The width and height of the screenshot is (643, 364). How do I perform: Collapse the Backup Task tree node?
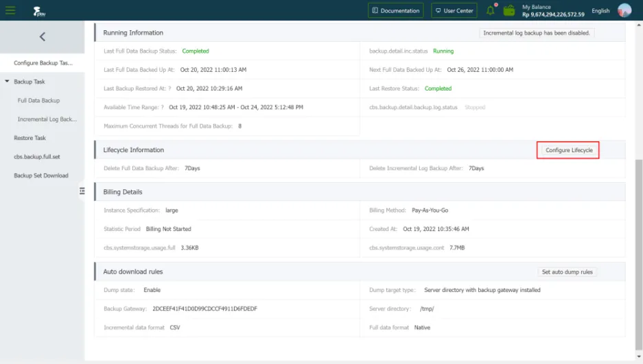(x=8, y=82)
